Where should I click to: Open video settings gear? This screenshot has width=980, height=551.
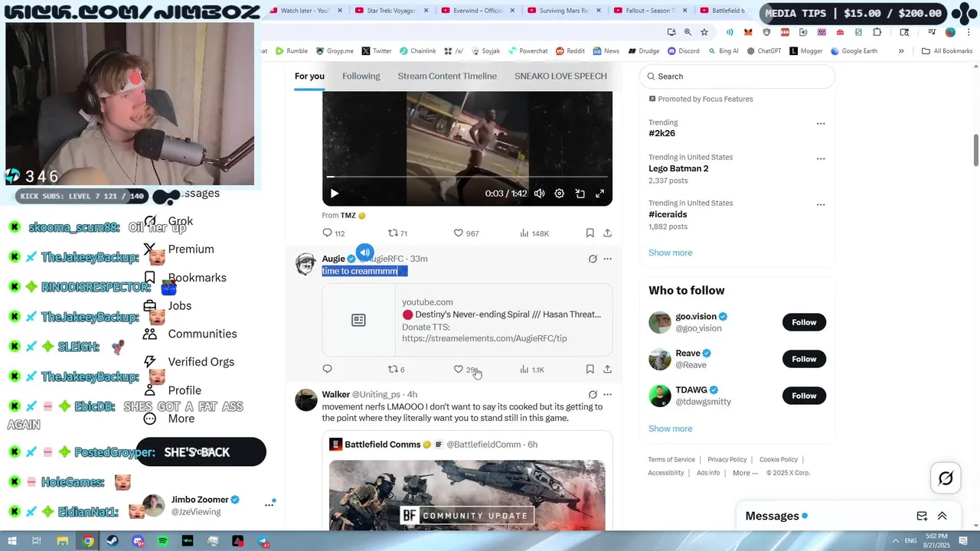560,194
